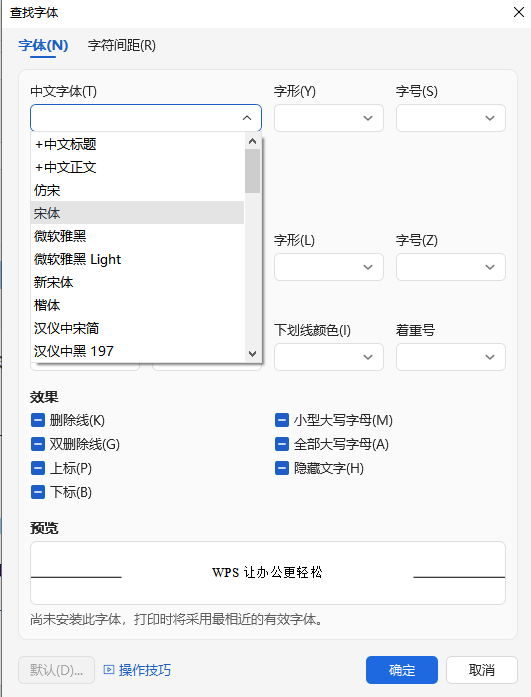The width and height of the screenshot is (531, 697).
Task: Click the font list scroll down arrow
Action: pos(252,354)
